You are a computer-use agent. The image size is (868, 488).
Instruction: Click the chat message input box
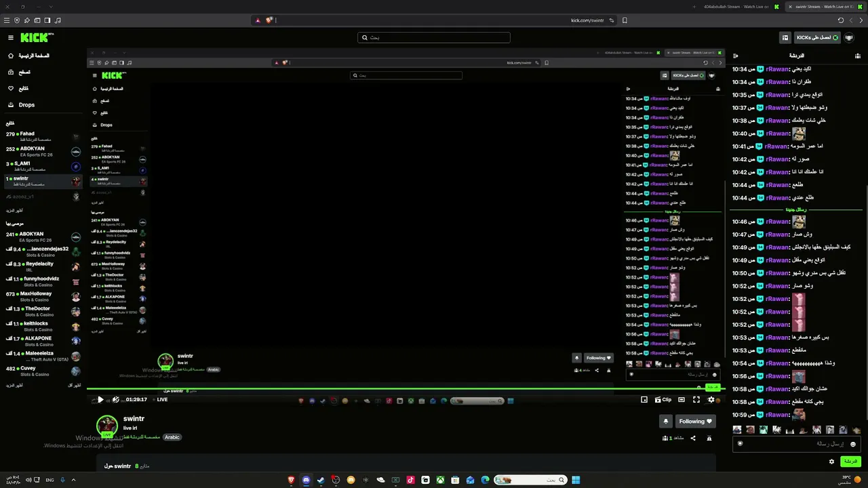click(x=797, y=444)
